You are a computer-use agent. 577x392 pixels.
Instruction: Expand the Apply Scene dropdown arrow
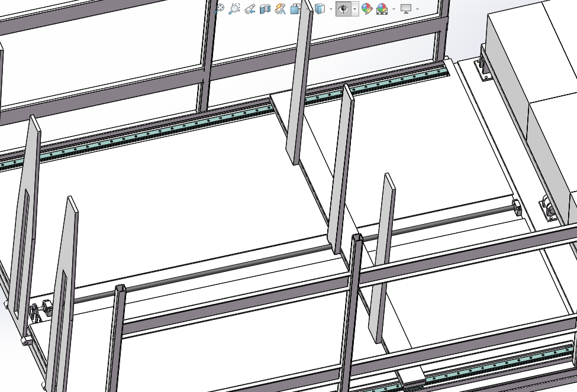[x=394, y=9]
